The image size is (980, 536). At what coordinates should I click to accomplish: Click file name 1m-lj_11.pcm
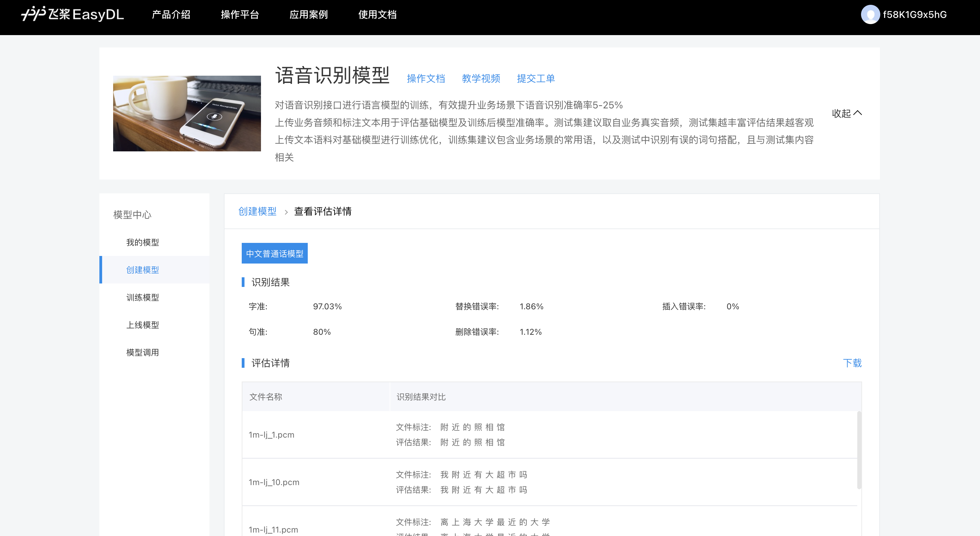coord(273,529)
